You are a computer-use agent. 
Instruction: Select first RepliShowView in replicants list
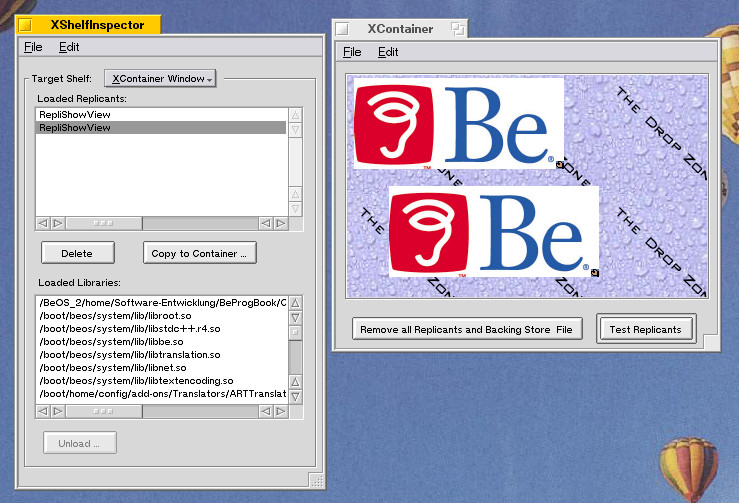[x=161, y=115]
